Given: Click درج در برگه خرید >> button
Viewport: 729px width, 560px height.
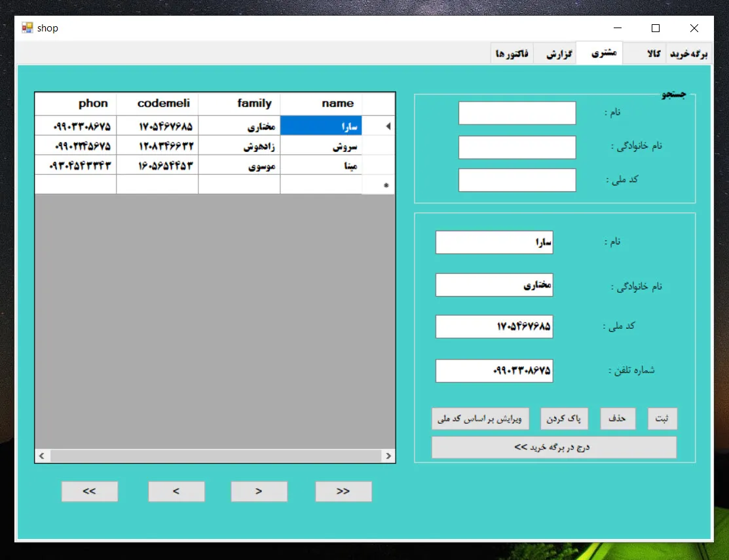Looking at the screenshot, I should point(553,447).
